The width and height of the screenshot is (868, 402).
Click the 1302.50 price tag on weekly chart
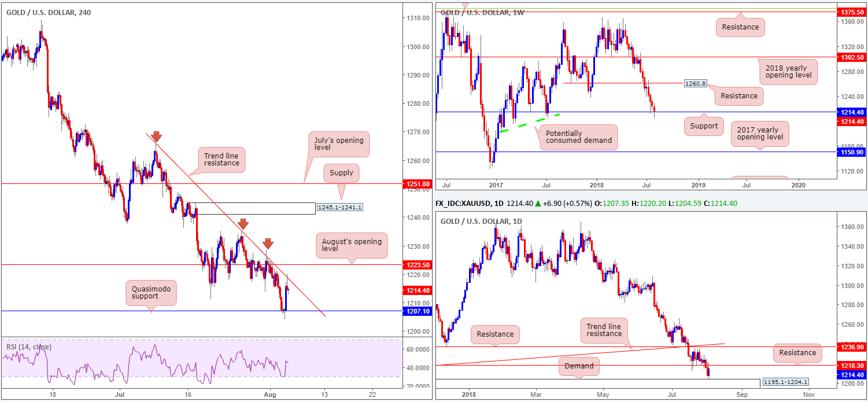(852, 57)
